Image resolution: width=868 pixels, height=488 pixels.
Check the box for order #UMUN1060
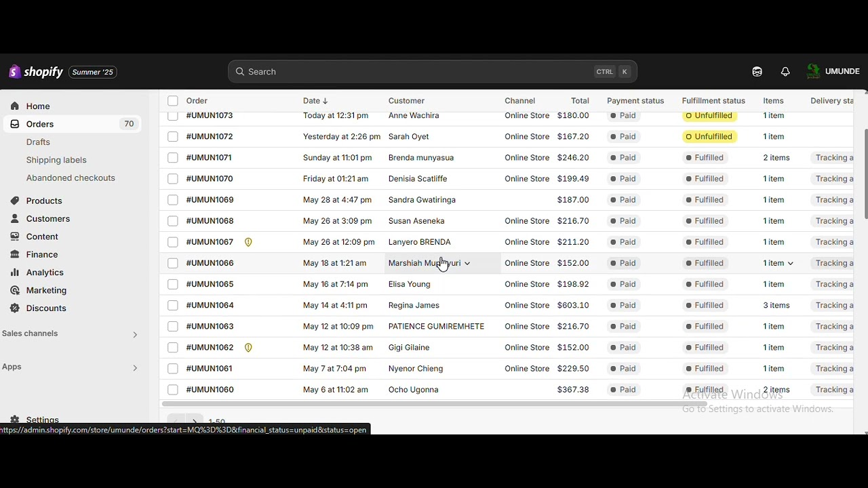[x=173, y=390]
